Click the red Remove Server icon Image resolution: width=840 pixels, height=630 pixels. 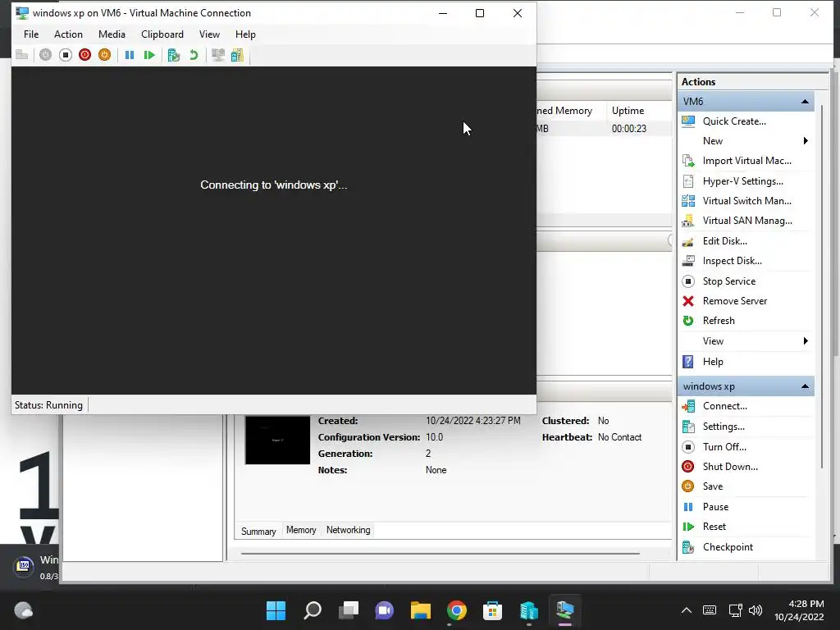(688, 301)
